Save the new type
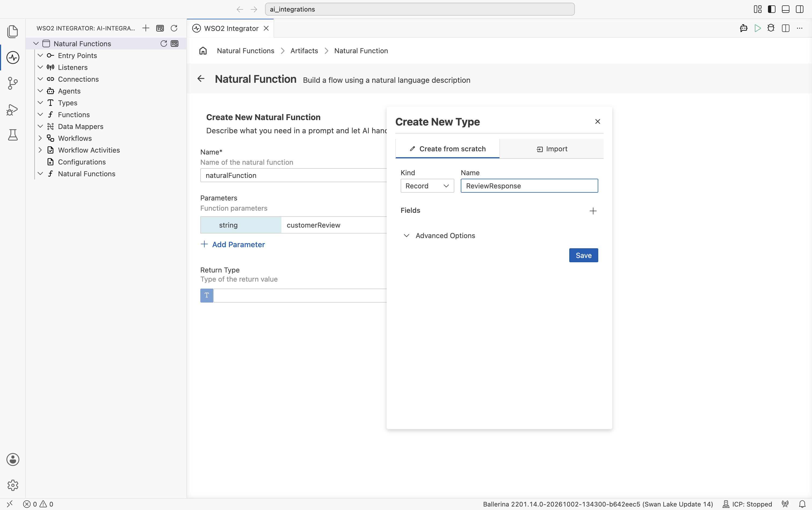Screen dimensions: 812x510 click(x=583, y=255)
